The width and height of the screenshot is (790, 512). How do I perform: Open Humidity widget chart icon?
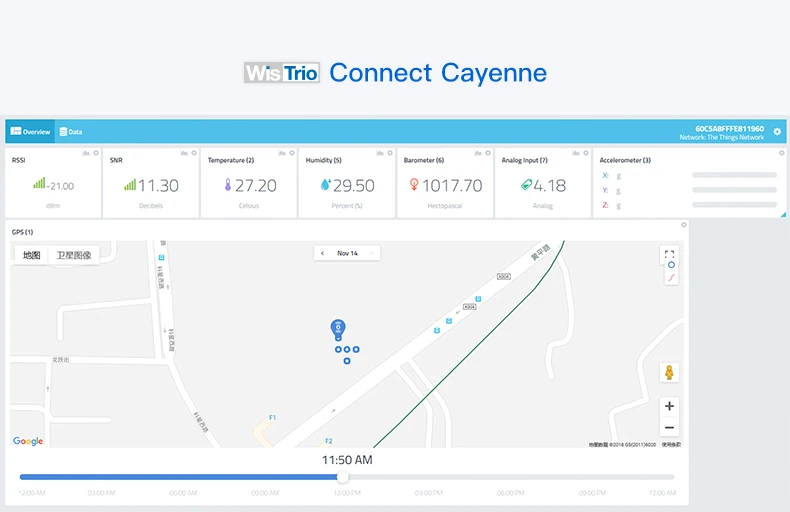point(380,153)
